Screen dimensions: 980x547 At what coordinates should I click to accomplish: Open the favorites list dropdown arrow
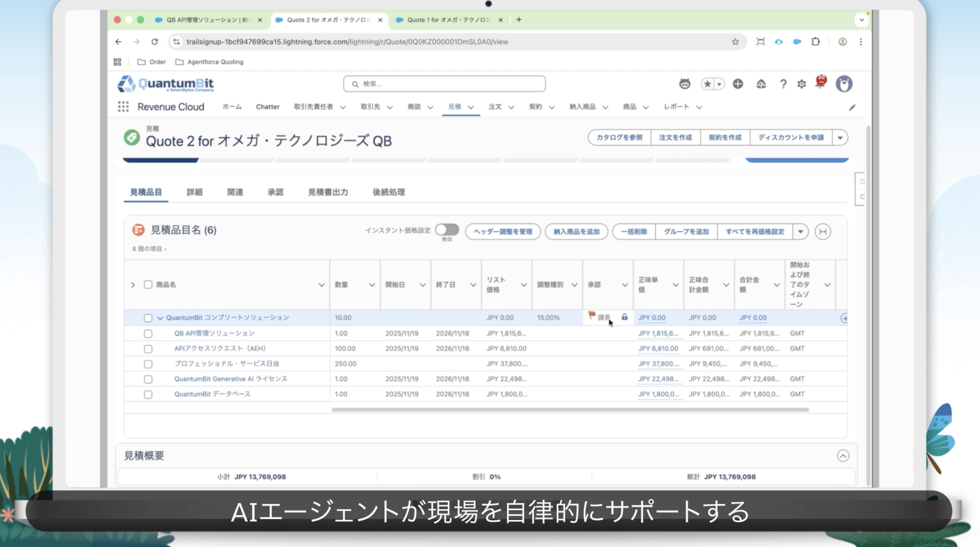[719, 84]
